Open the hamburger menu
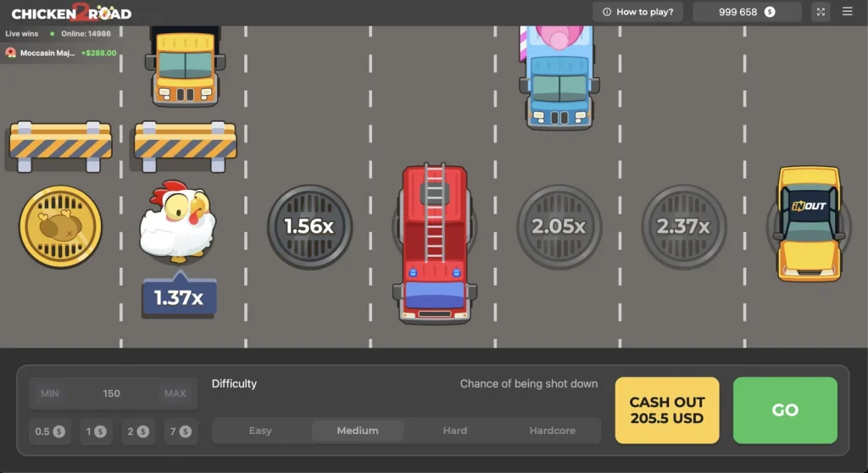The width and height of the screenshot is (868, 473). tap(848, 12)
